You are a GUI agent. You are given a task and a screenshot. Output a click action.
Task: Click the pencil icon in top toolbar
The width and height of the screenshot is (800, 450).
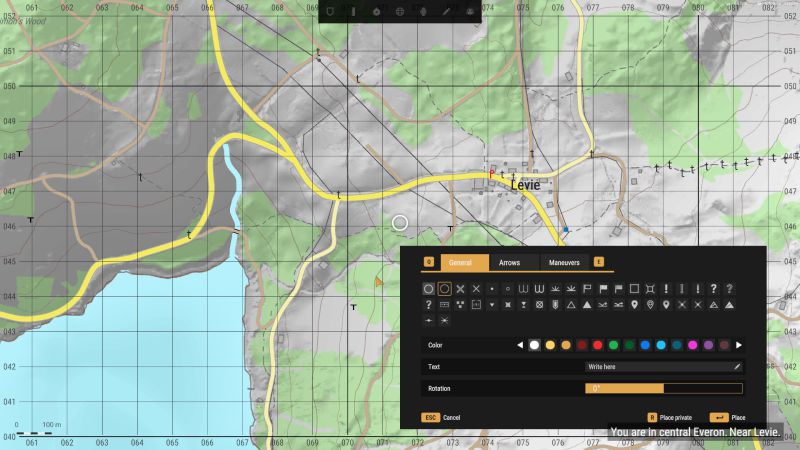[x=446, y=11]
